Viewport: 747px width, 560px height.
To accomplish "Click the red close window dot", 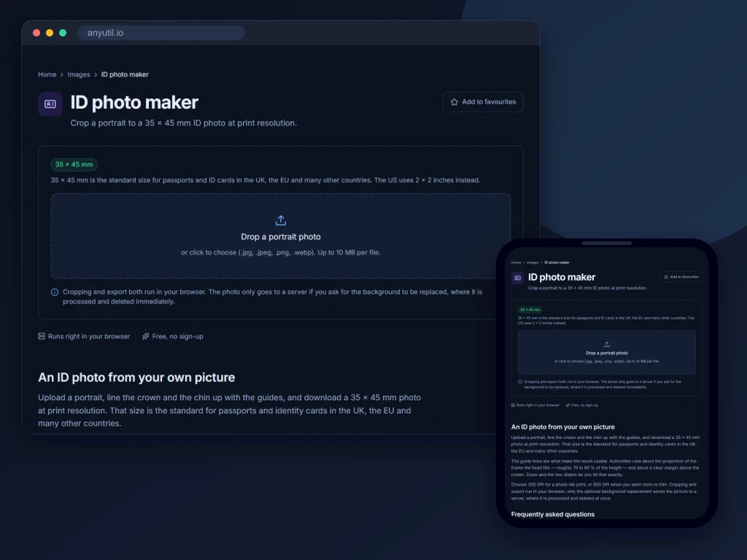I will pos(36,33).
